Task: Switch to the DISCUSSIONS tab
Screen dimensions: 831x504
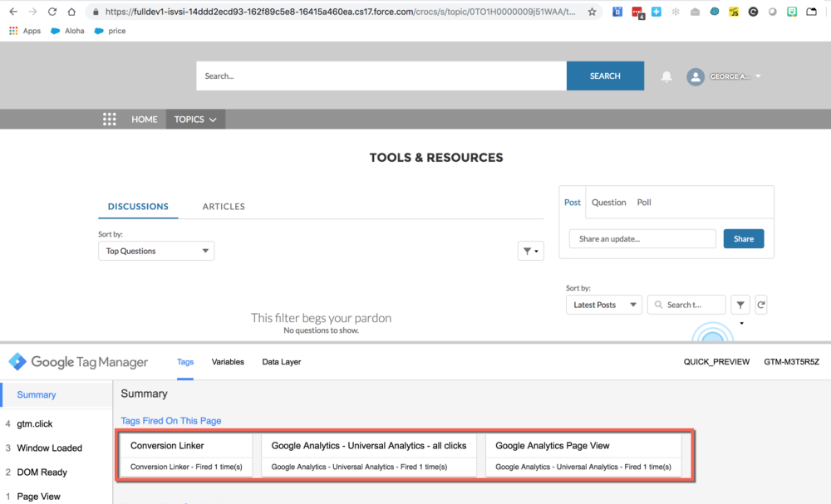Action: [x=138, y=207]
